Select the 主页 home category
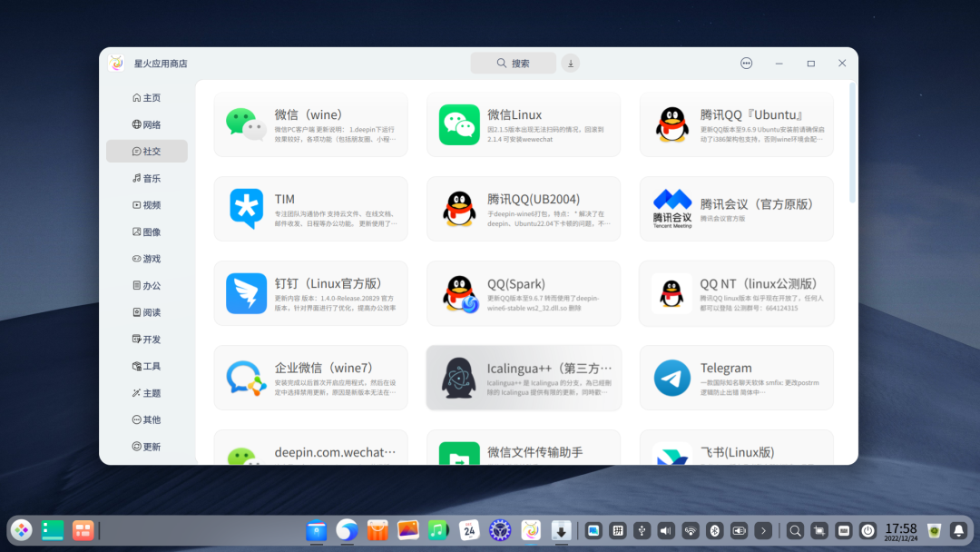Viewport: 980px width, 552px height. (146, 98)
